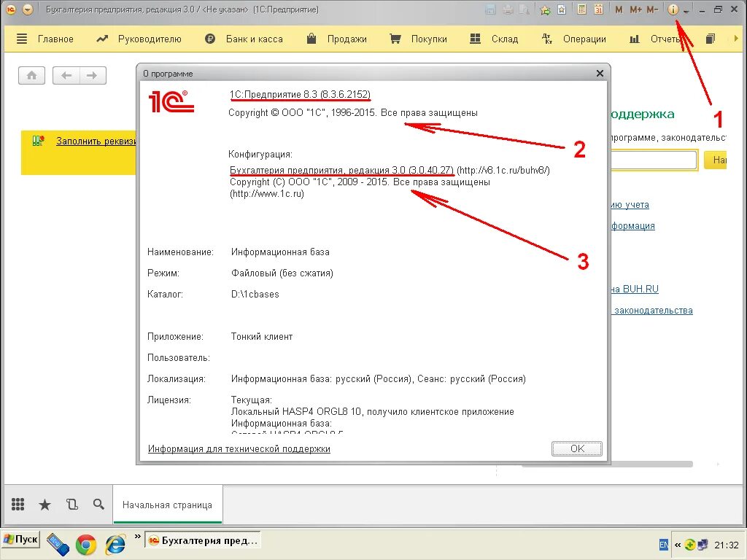Screen dimensions: 747x560
Task: Click the Home page button
Action: 31,75
